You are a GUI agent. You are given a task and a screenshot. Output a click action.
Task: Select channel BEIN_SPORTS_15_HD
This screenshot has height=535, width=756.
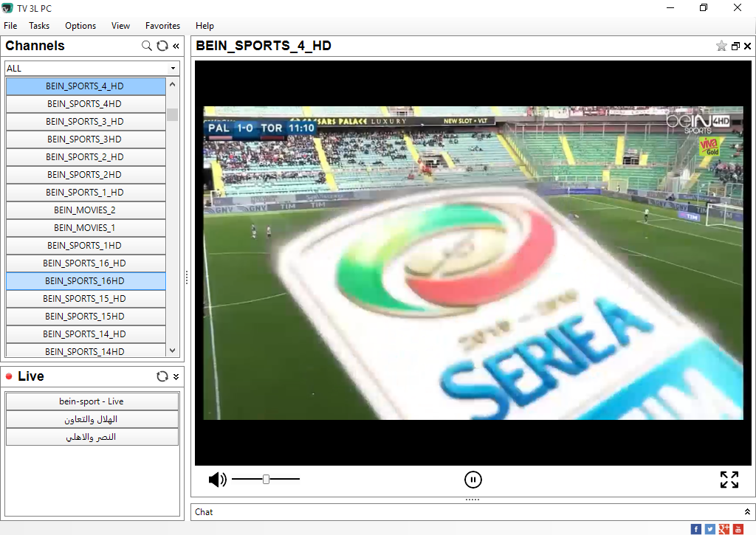86,299
